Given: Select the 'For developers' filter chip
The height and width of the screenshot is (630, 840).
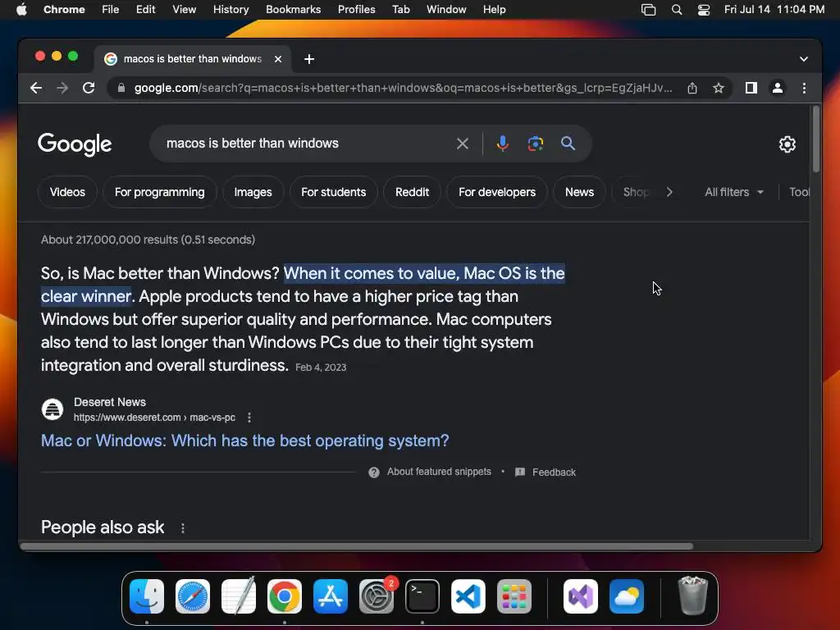Looking at the screenshot, I should pos(496,192).
